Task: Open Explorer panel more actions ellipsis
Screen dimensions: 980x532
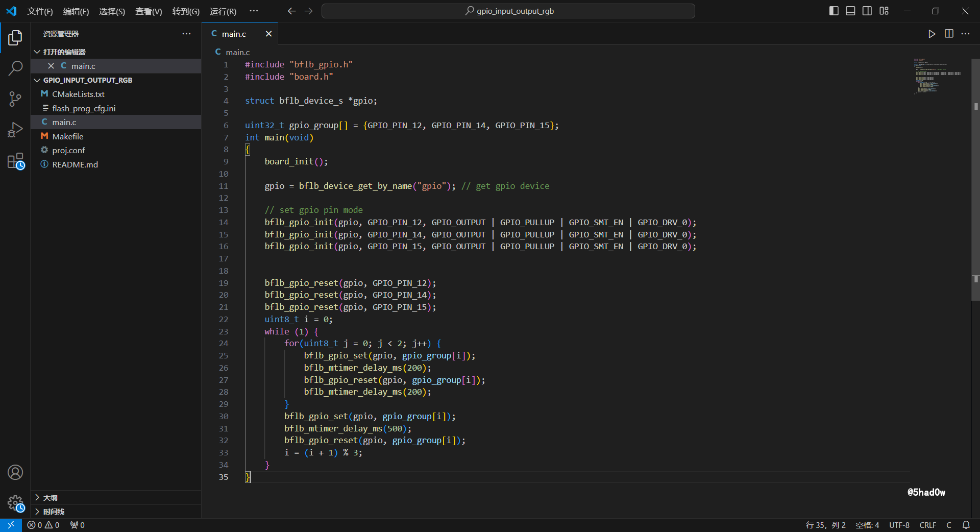Action: 186,34
